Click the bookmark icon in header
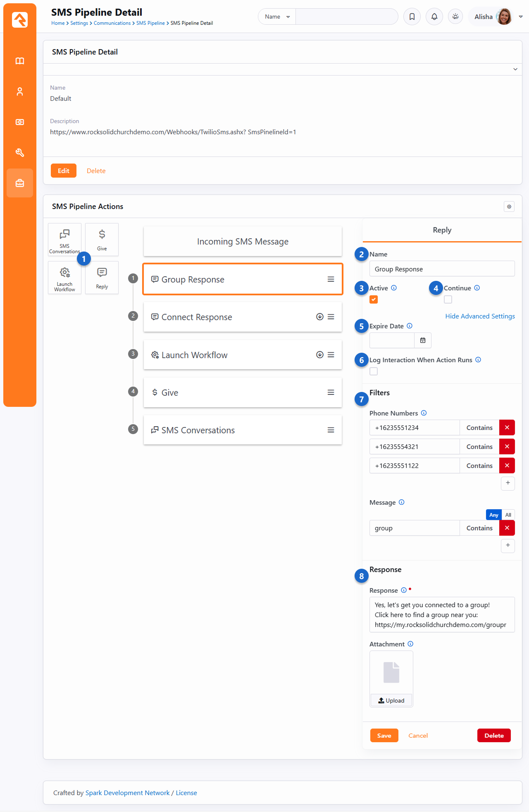 coord(412,17)
